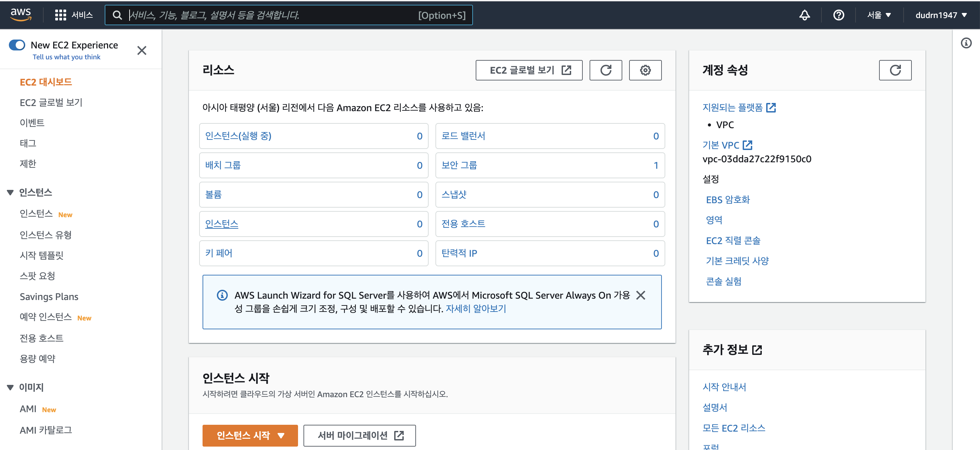
Task: Refresh the 계정 속성 panel
Action: (x=895, y=70)
